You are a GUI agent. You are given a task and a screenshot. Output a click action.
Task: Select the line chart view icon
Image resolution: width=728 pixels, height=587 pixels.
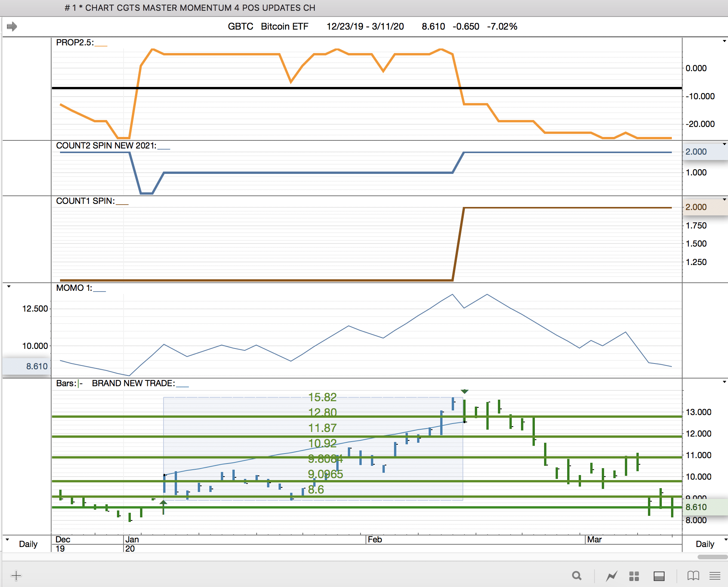pyautogui.click(x=611, y=576)
